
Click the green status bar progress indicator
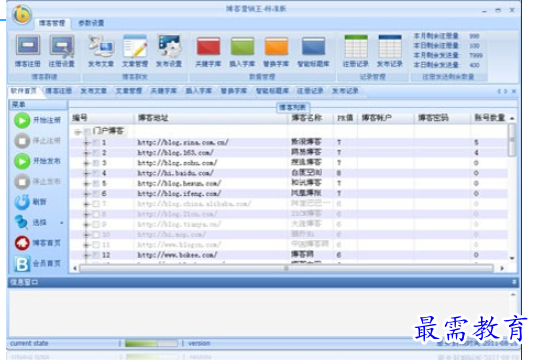click(151, 343)
